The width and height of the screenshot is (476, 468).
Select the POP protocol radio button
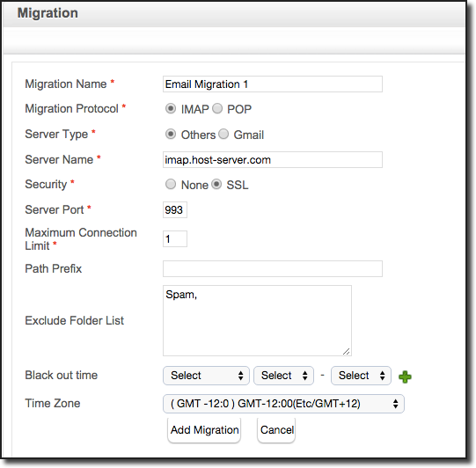click(x=217, y=108)
